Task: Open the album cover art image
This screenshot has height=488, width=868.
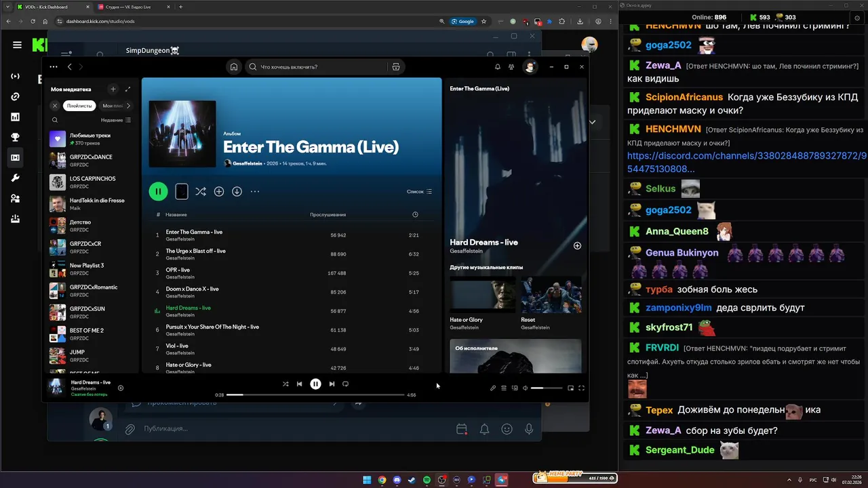Action: [x=182, y=134]
